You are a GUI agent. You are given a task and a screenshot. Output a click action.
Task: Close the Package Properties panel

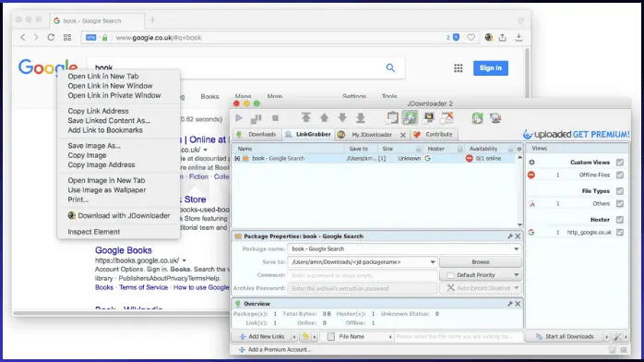tap(518, 236)
